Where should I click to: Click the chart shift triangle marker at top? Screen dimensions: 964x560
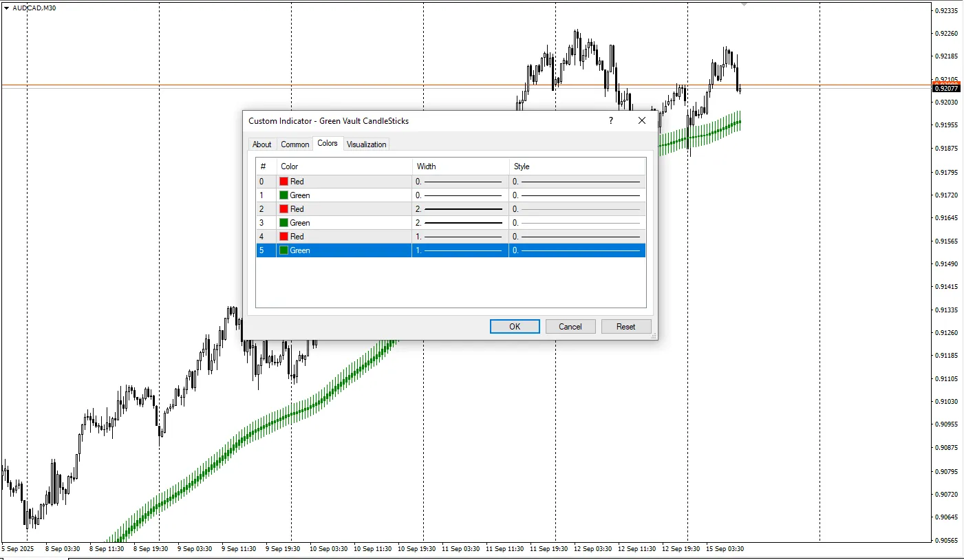click(744, 4)
